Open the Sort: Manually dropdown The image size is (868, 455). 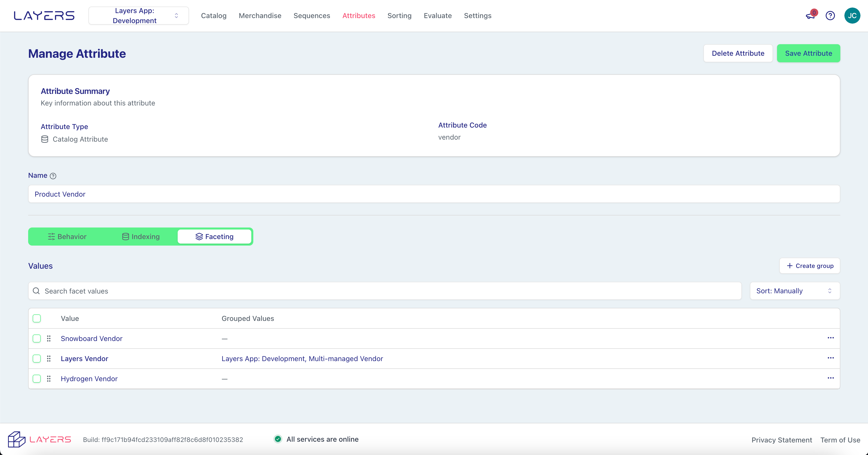click(x=795, y=291)
